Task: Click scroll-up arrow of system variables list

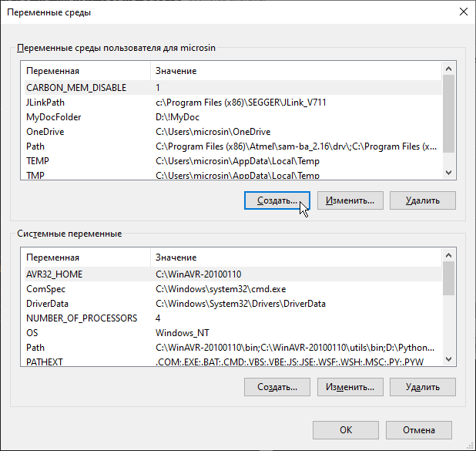Action: point(448,255)
